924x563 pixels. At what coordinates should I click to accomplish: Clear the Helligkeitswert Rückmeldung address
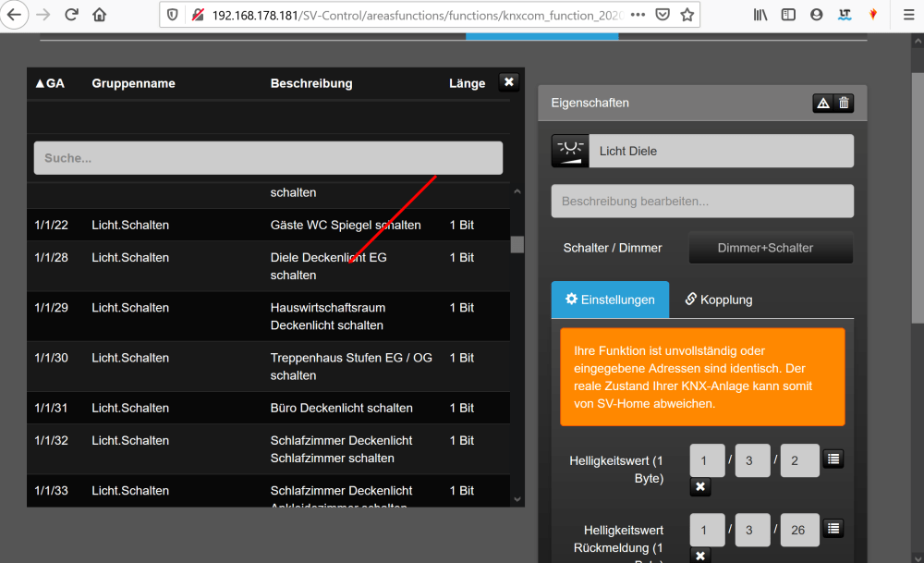pyautogui.click(x=700, y=556)
